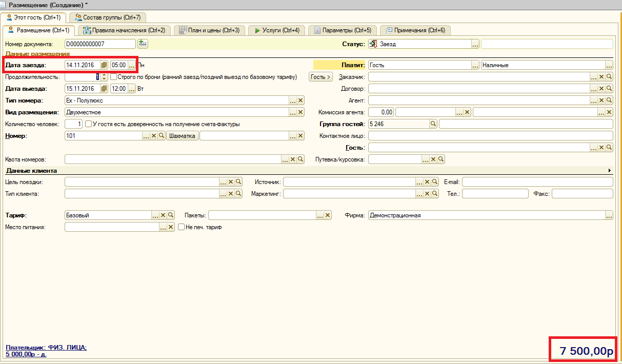Open check-in time 05:00 selector
This screenshot has width=622, height=364.
[x=132, y=65]
